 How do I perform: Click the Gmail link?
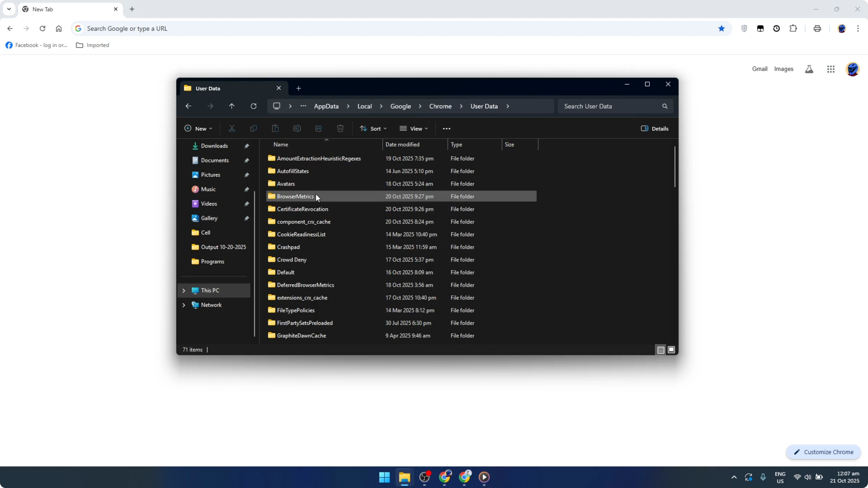[x=759, y=69]
